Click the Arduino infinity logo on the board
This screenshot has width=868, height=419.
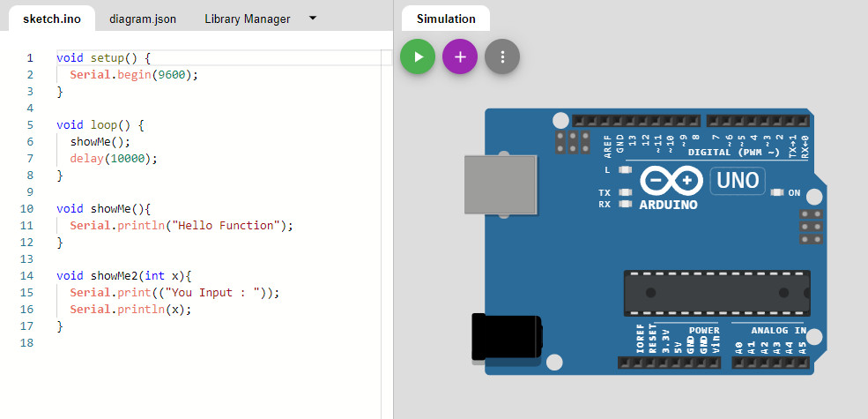pyautogui.click(x=671, y=181)
